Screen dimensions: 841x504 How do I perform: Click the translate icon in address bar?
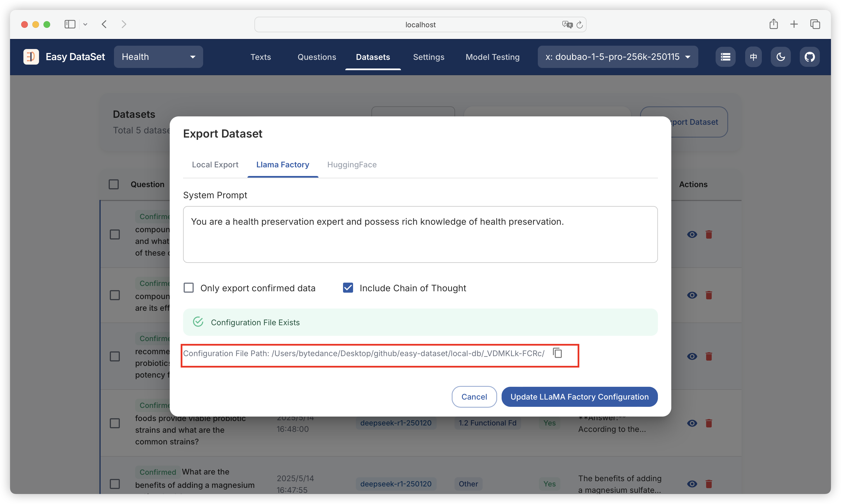coord(567,25)
